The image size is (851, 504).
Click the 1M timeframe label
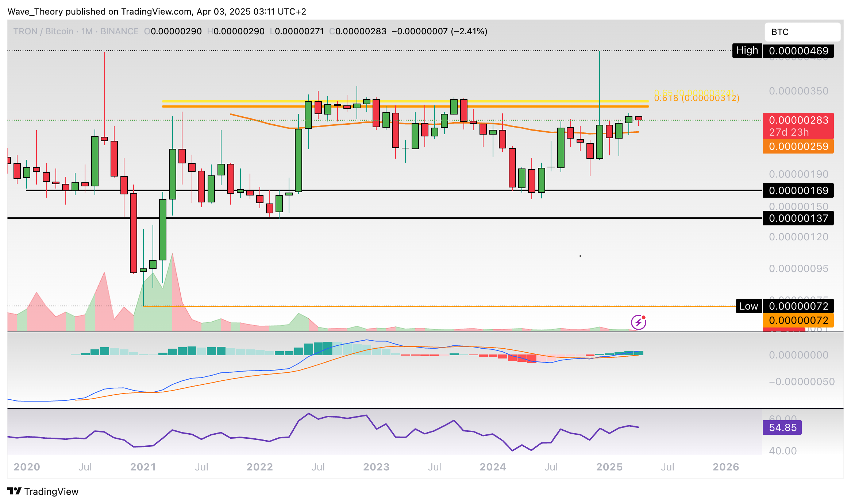87,31
